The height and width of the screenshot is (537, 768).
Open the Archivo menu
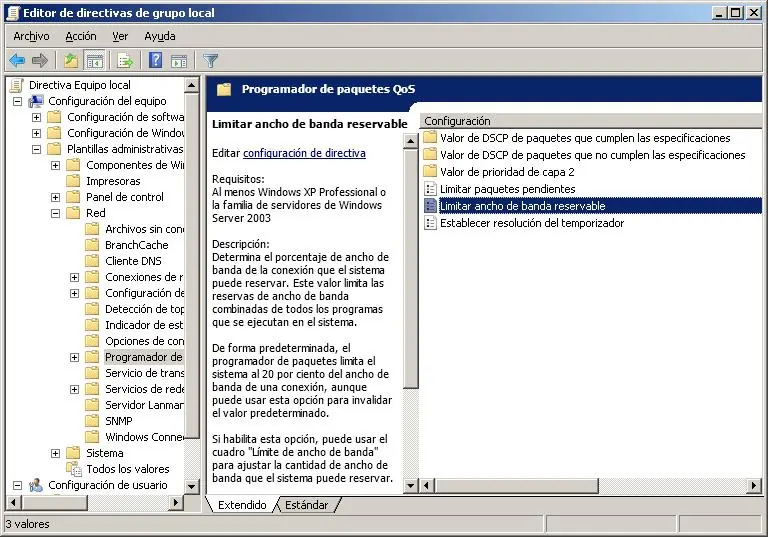(31, 36)
